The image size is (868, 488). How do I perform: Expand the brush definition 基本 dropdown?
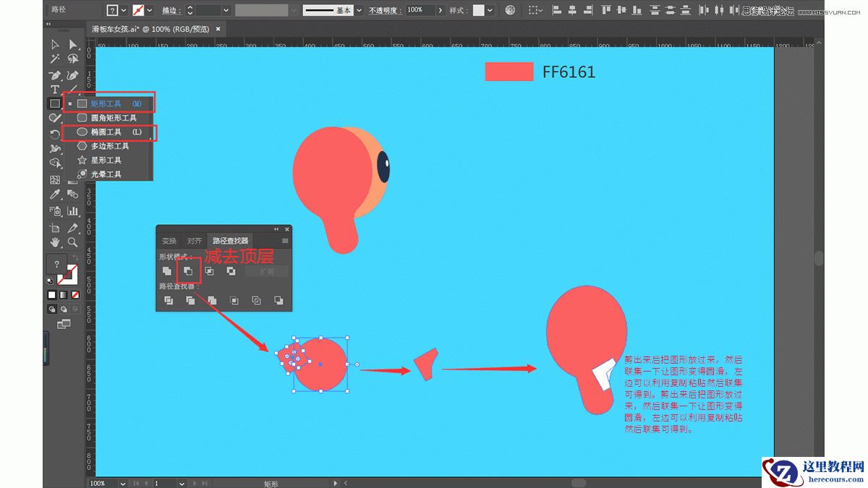359,10
